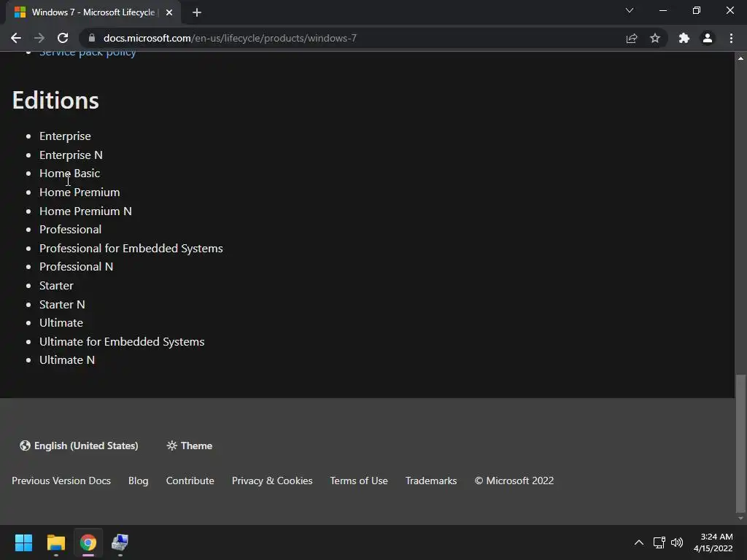This screenshot has width=747, height=560.
Task: View site info via lock icon
Action: pyautogui.click(x=92, y=38)
